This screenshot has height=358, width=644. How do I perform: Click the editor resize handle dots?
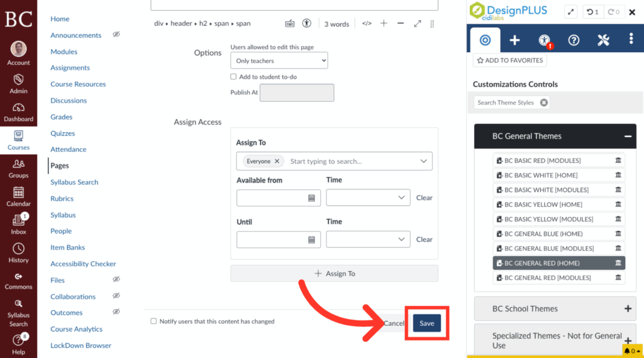pyautogui.click(x=432, y=24)
